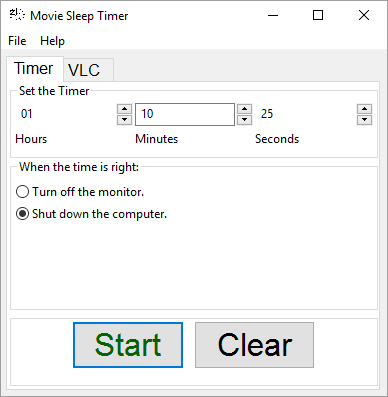This screenshot has width=388, height=397.
Task: Select Shut down the computer option
Action: (x=91, y=214)
